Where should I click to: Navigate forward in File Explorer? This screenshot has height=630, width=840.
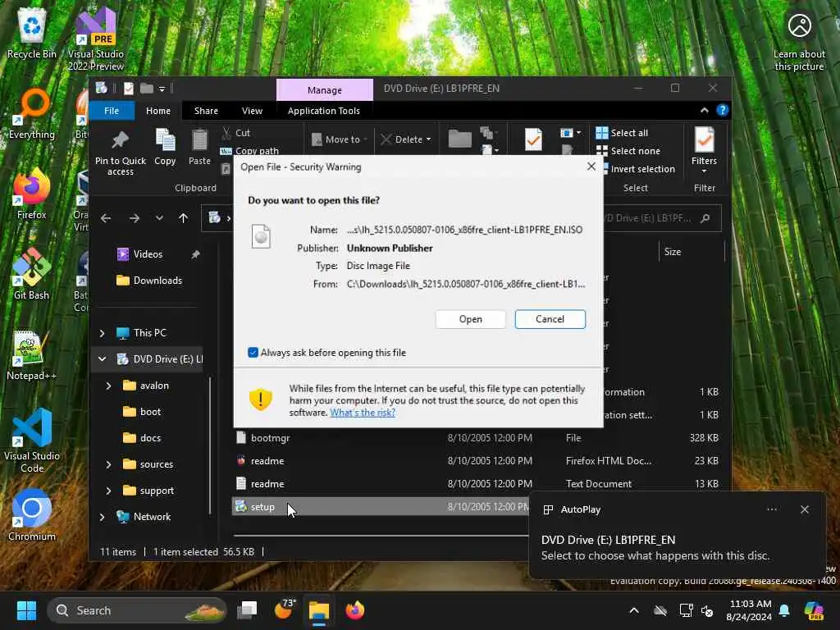[135, 218]
